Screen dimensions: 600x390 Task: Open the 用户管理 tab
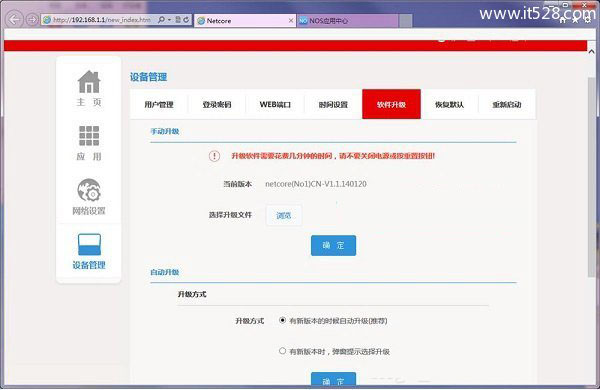[x=159, y=104]
